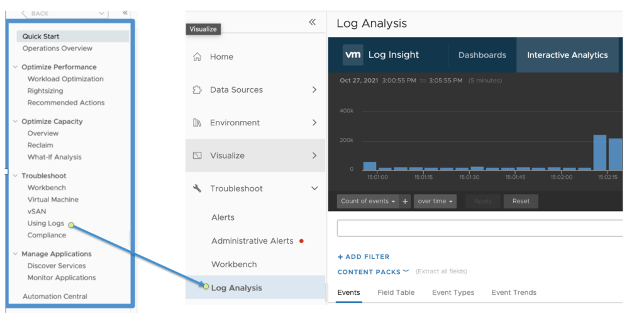Open the over time dropdown
The width and height of the screenshot is (644, 325).
click(435, 202)
